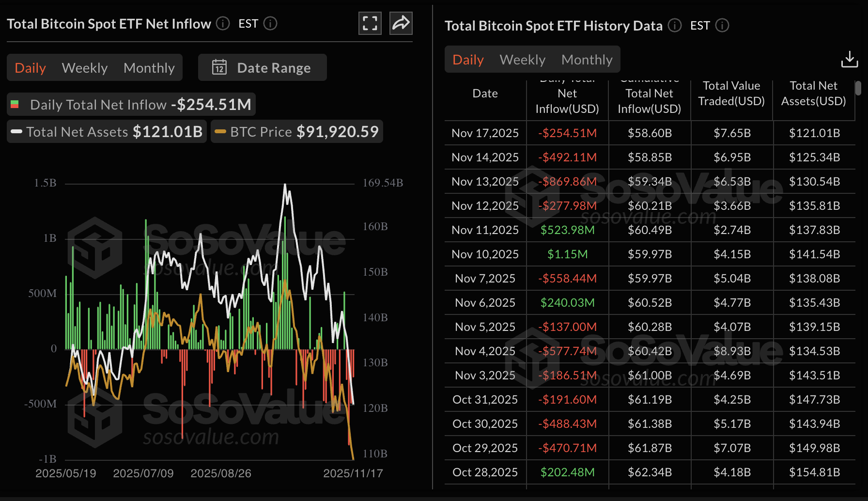Select Weekly tab in History Data panel

522,59
